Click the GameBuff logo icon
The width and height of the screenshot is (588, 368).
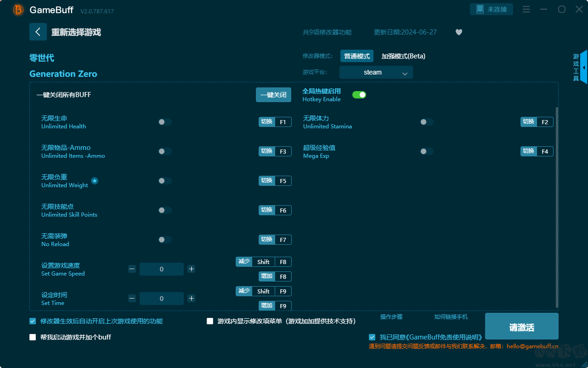[x=18, y=10]
